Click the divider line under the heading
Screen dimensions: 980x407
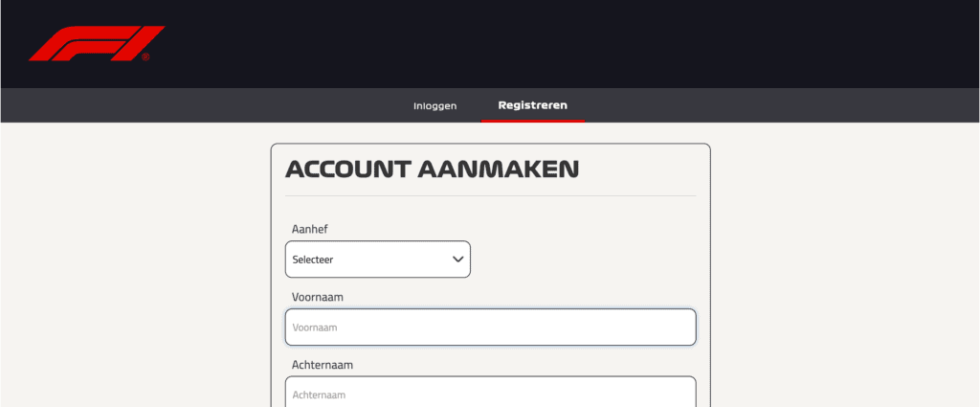point(490,195)
